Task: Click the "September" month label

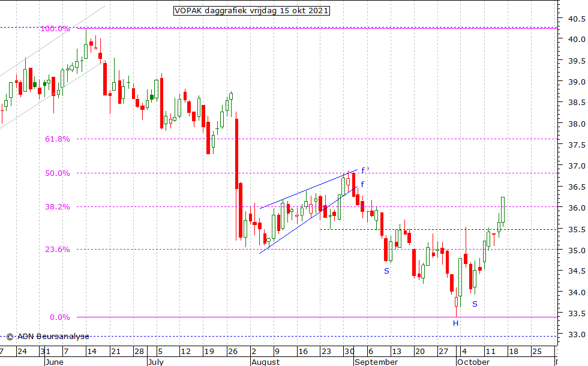Action: (x=376, y=362)
